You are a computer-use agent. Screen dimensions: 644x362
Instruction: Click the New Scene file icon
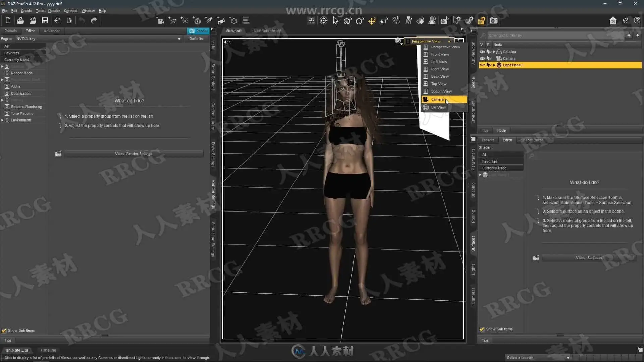tap(8, 21)
